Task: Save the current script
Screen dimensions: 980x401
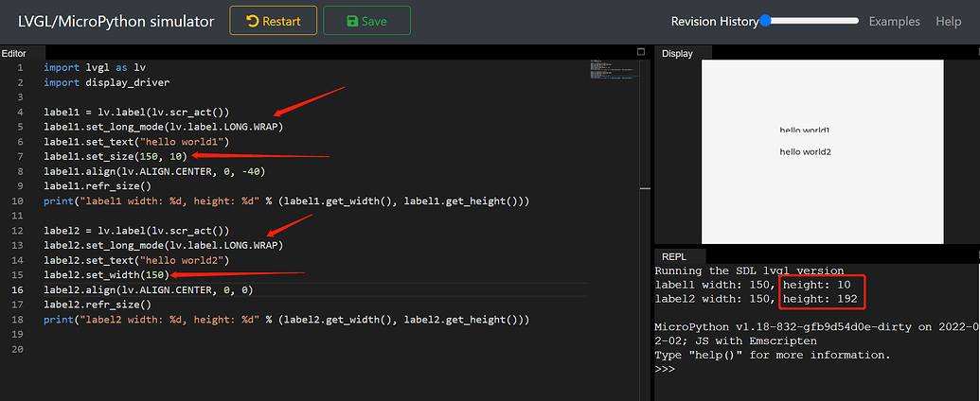Action: tap(366, 21)
